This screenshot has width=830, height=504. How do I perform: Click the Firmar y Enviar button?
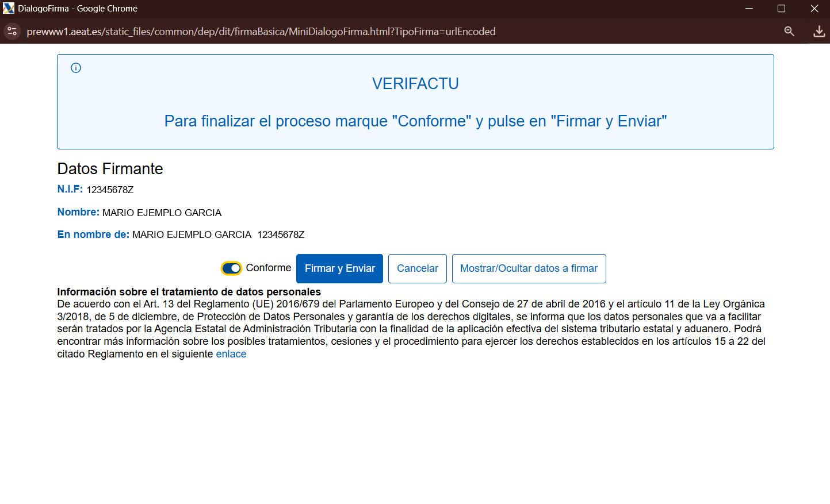coord(339,268)
